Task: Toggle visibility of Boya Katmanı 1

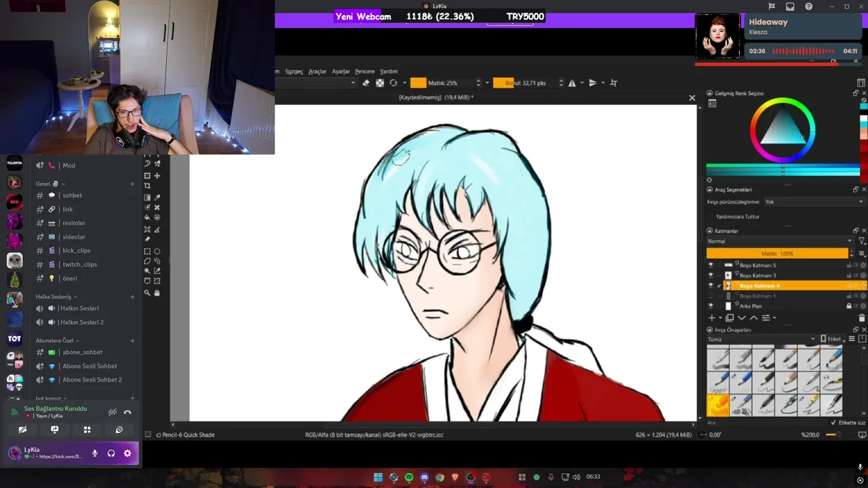Action: coord(711,296)
